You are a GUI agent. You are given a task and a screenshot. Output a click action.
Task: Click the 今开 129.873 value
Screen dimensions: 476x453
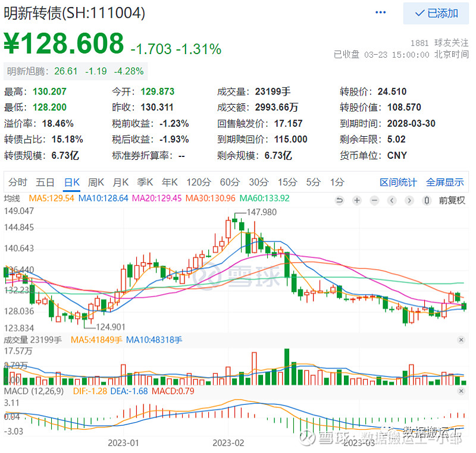click(x=158, y=92)
